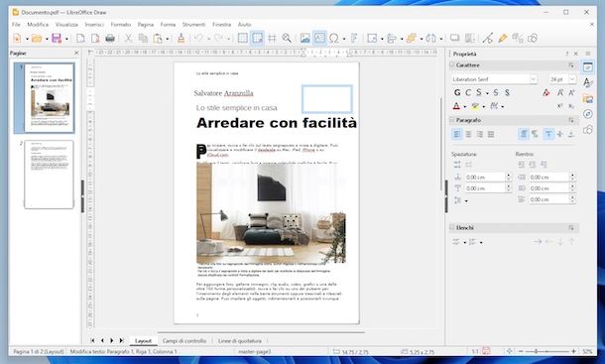Open the Arrange objects icon
This screenshot has width=605, height=364.
pyautogui.click(x=412, y=39)
